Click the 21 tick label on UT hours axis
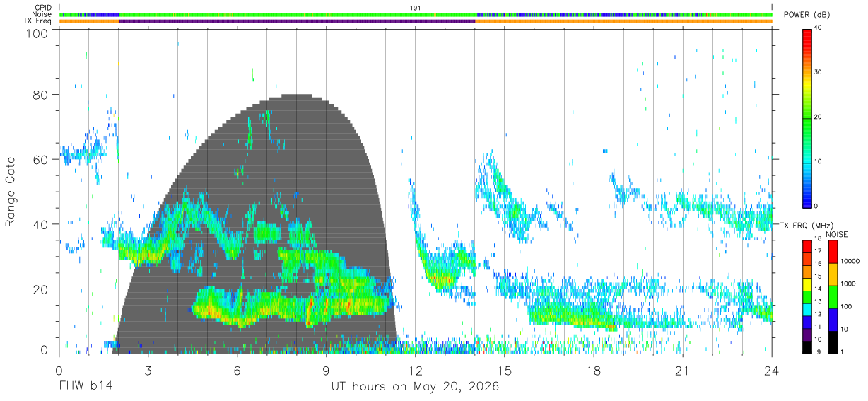Image resolution: width=868 pixels, height=401 pixels. click(682, 371)
